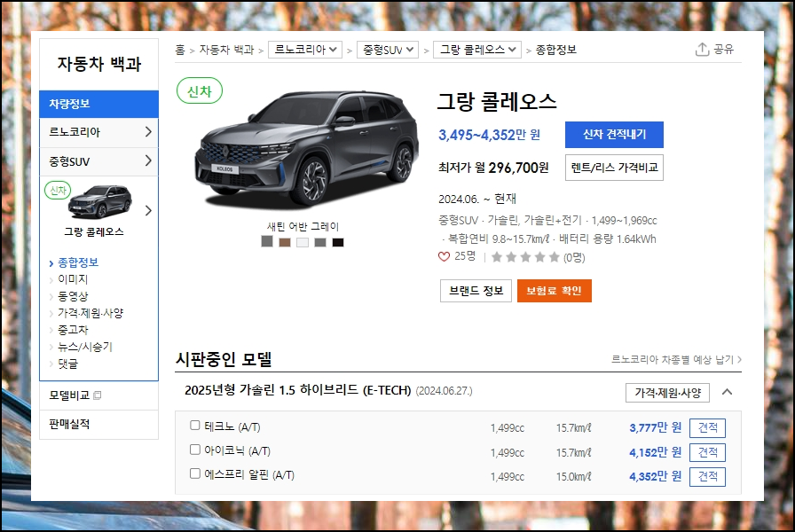Click the heart like icon

pyautogui.click(x=444, y=257)
